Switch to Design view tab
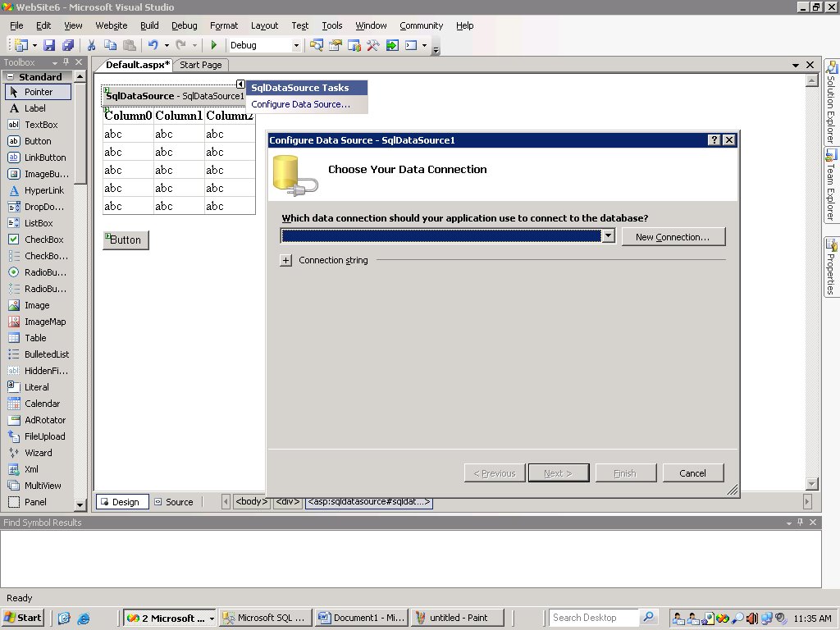 121,502
